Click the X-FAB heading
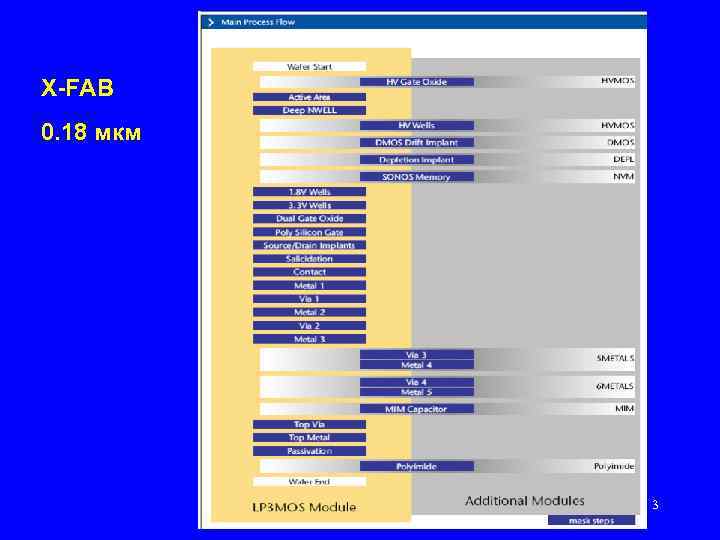This screenshot has height=540, width=720. (77, 87)
